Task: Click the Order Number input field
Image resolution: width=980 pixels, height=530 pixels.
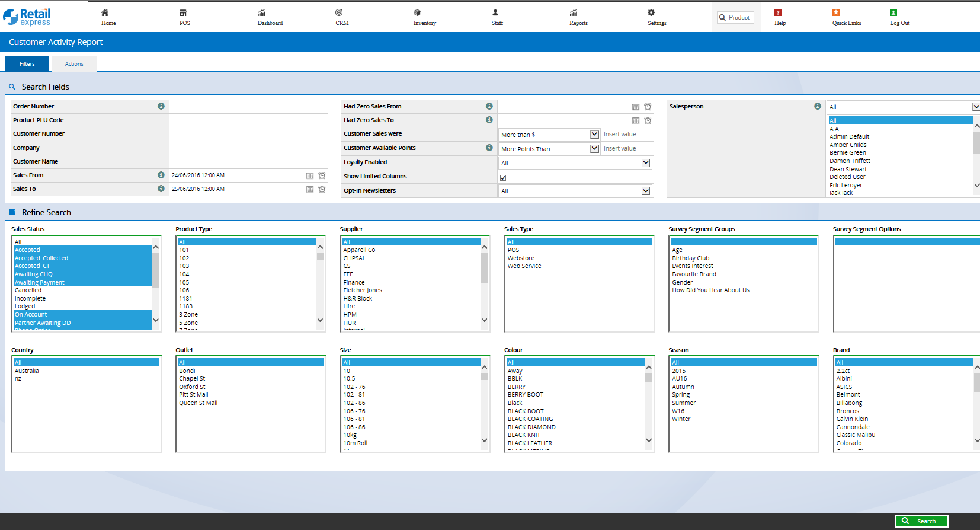Action: click(x=248, y=107)
